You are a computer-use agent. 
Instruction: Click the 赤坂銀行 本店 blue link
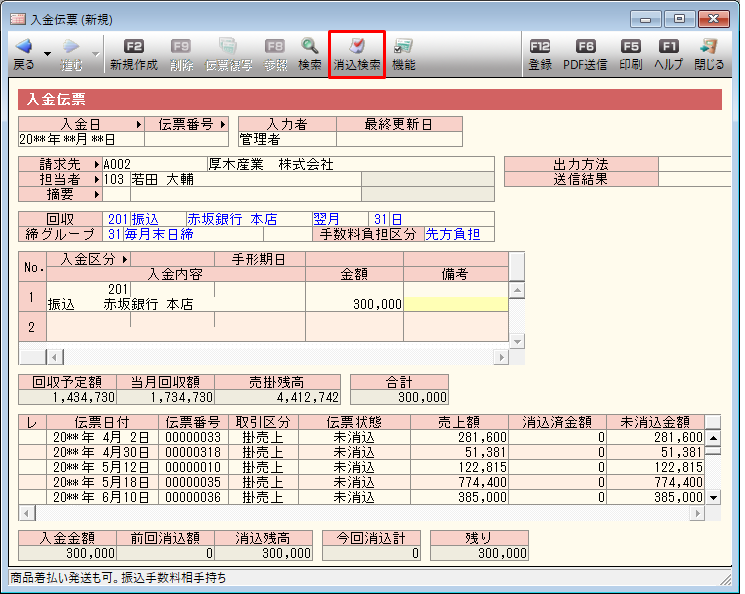(232, 219)
